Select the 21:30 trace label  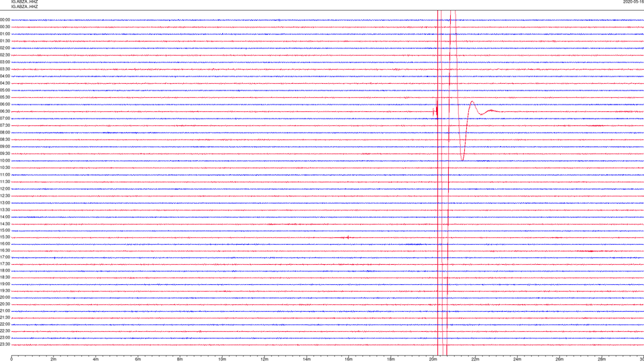pyautogui.click(x=5, y=318)
